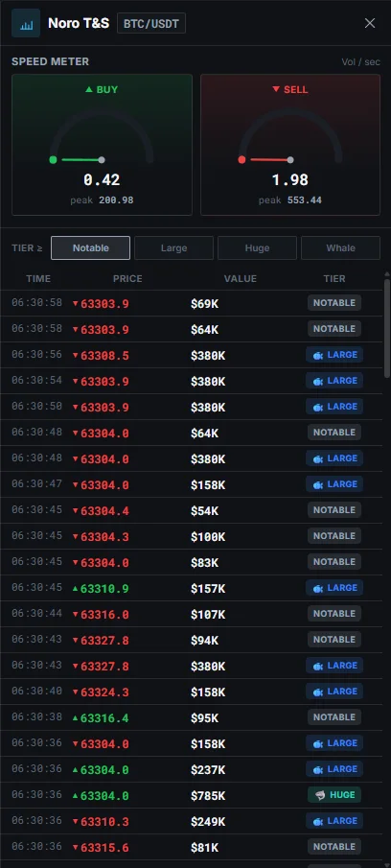
Task: Click the buy peak value 200.98
Action: pos(116,199)
